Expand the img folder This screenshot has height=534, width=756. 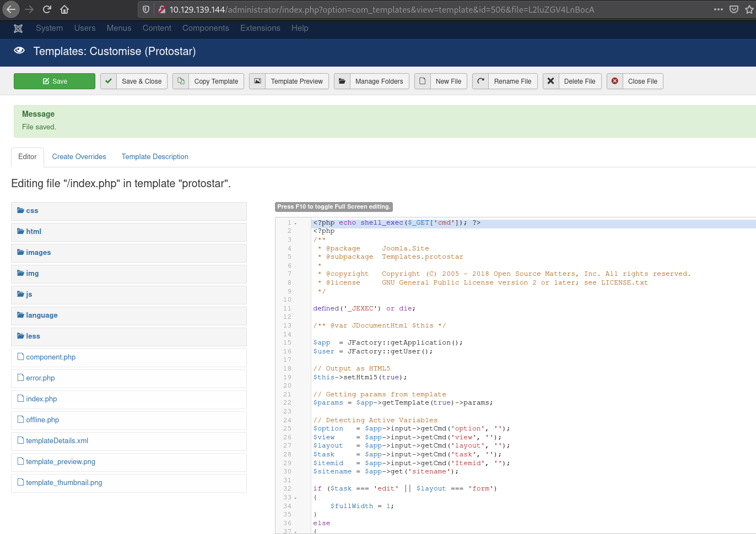click(x=129, y=274)
